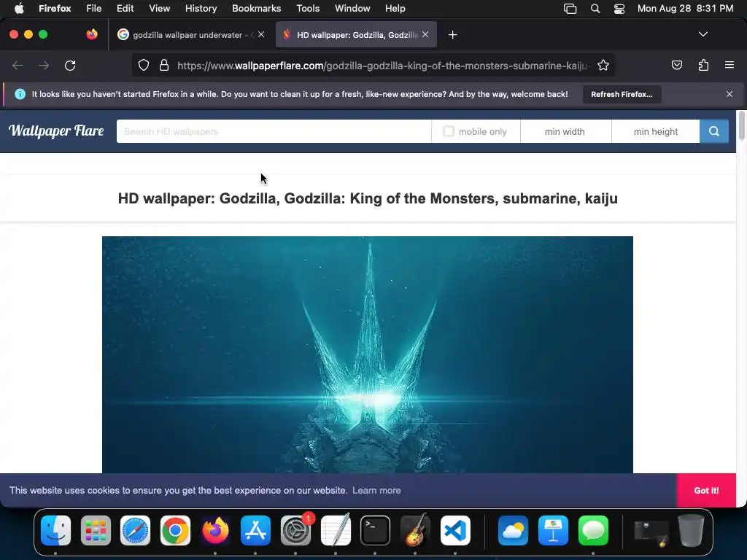Open the tracking protection shield icon

pos(144,65)
